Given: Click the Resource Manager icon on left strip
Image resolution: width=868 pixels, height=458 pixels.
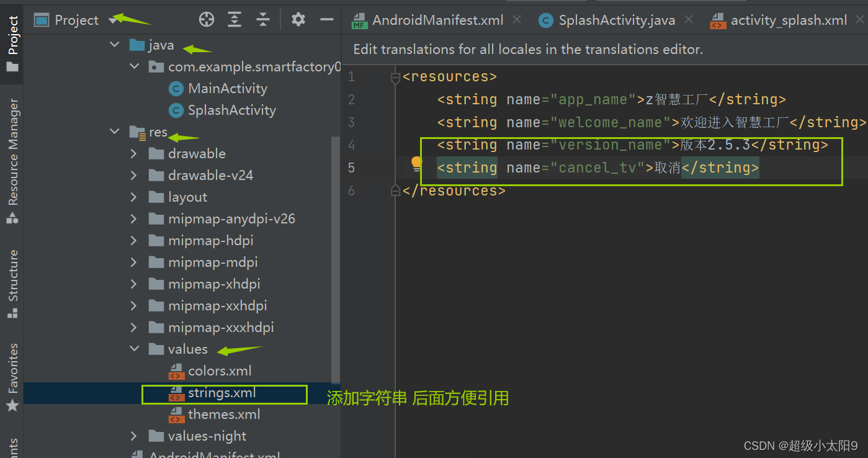Looking at the screenshot, I should click(x=12, y=218).
